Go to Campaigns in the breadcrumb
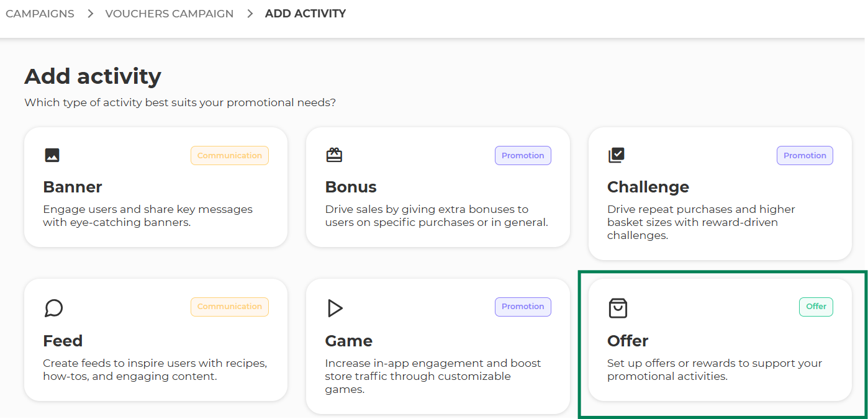Screen dimensions: 868x419 pos(40,14)
